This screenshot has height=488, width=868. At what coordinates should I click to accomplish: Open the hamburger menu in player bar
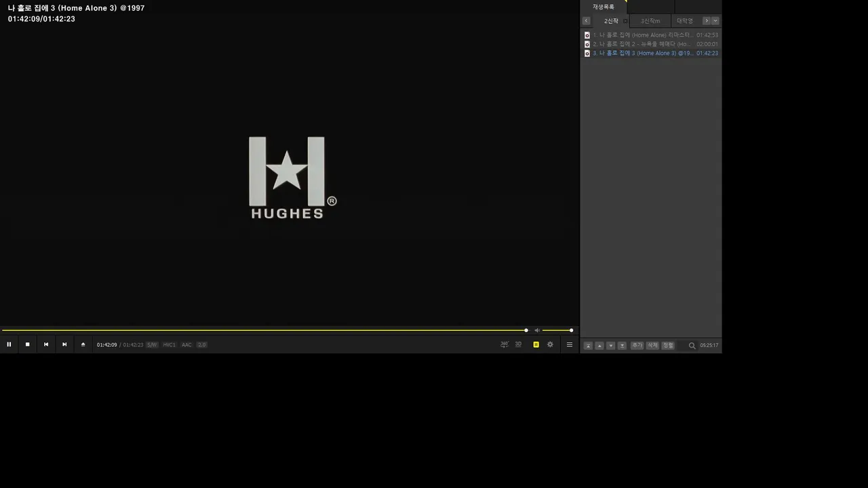(x=570, y=344)
